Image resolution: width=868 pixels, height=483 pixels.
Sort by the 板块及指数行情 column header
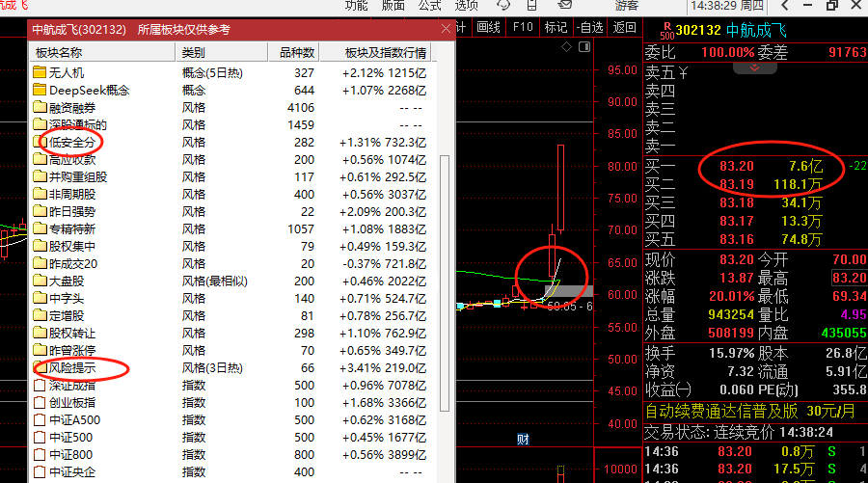375,53
